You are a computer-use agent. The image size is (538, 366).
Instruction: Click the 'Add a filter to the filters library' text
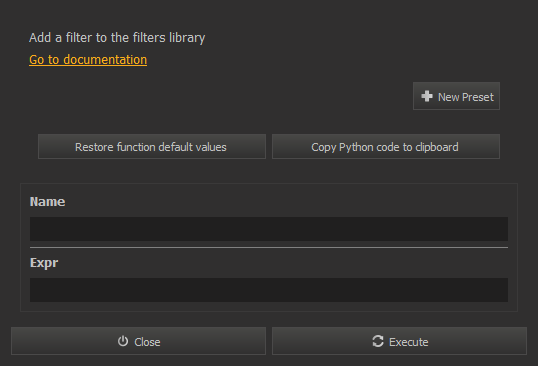117,38
